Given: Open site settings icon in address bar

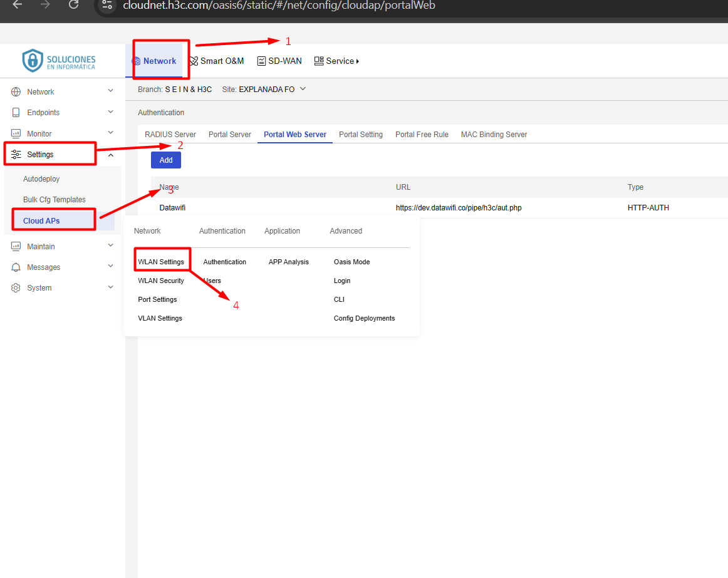Looking at the screenshot, I should pyautogui.click(x=107, y=4).
